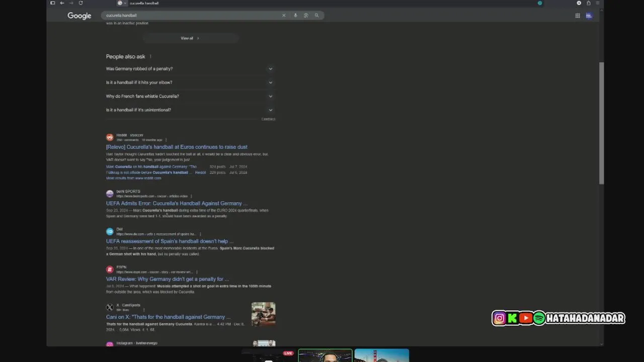Open the Relevo Cucurella's handball Reddit link

(x=177, y=147)
